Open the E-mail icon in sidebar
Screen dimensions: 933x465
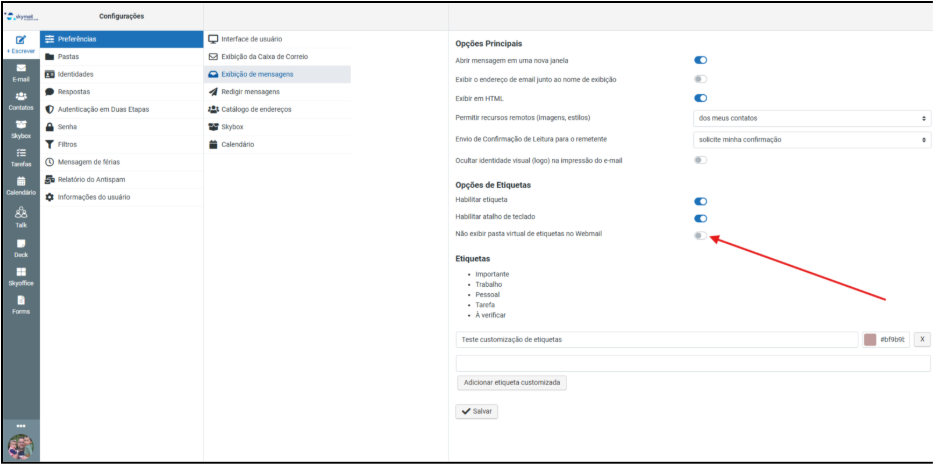click(x=20, y=72)
